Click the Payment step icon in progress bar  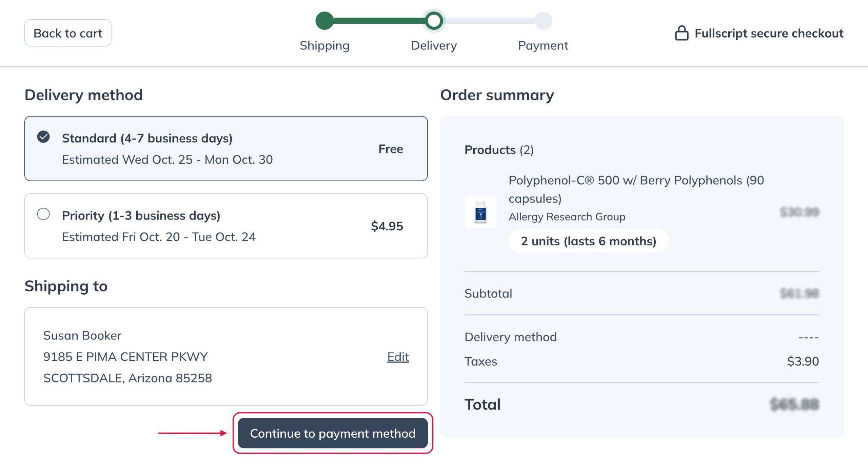coord(542,21)
